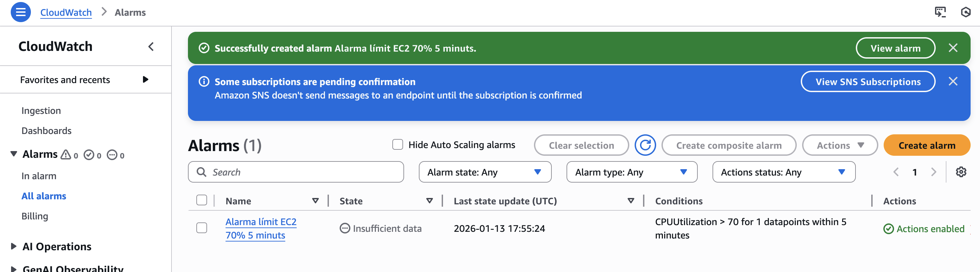Check the Alarma límit EC2 row checkbox
The width and height of the screenshot is (980, 272).
click(x=202, y=228)
